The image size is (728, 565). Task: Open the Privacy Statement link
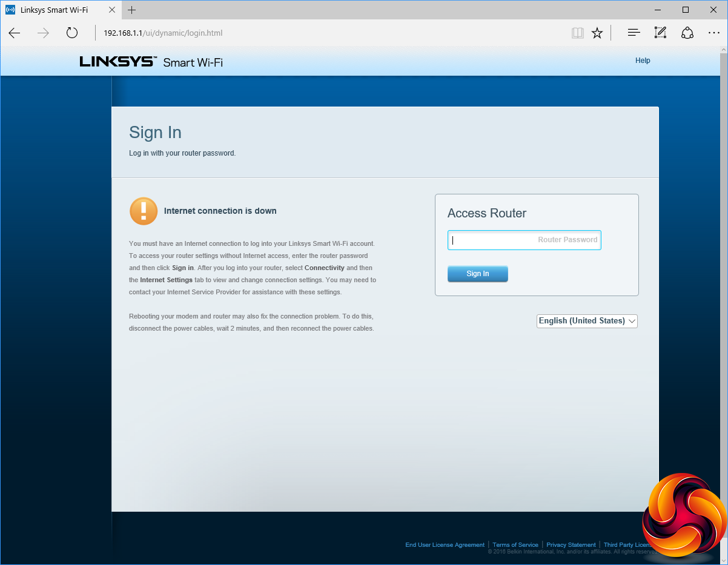click(571, 545)
